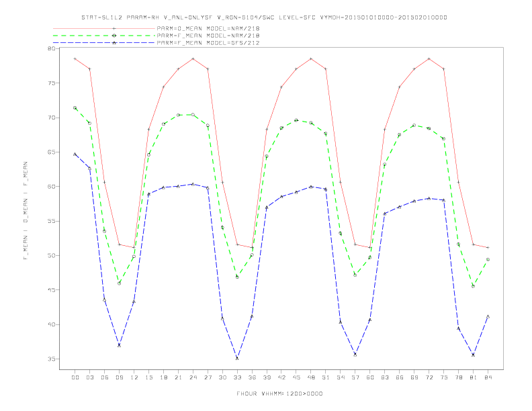Click y-axis tick label 75
Viewport: 532px width, 411px height.
(x=52, y=83)
